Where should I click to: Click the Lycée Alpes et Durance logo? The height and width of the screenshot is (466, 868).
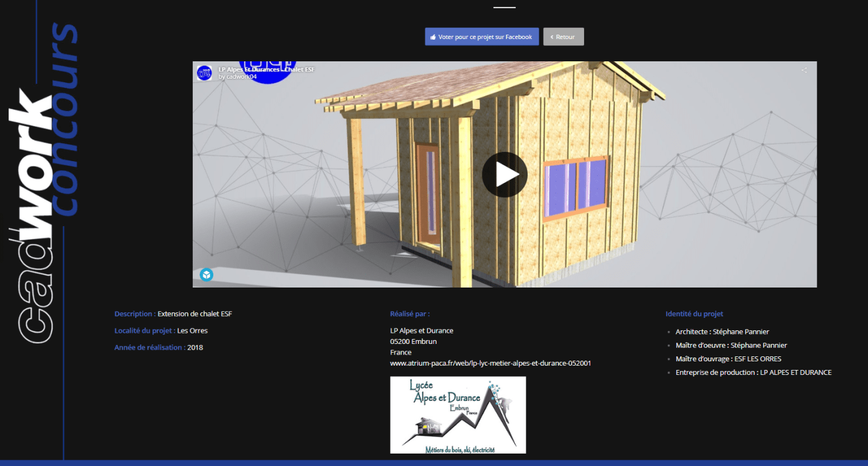click(x=458, y=415)
